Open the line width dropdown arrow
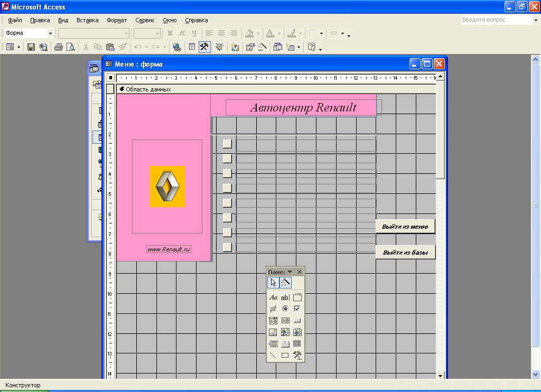 pyautogui.click(x=322, y=33)
